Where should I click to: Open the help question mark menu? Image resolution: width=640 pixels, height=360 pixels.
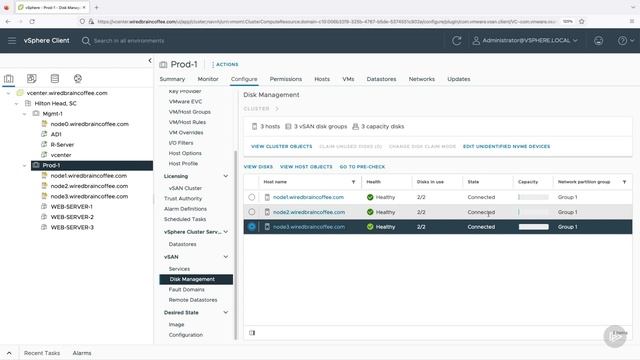[x=625, y=40]
